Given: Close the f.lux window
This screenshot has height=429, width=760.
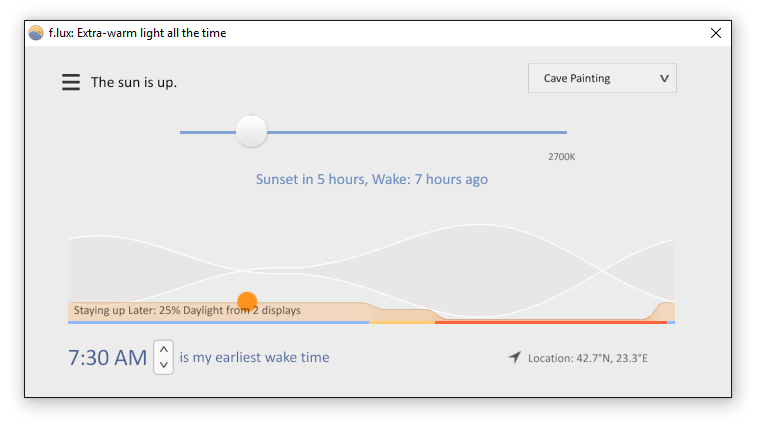Looking at the screenshot, I should pos(715,33).
